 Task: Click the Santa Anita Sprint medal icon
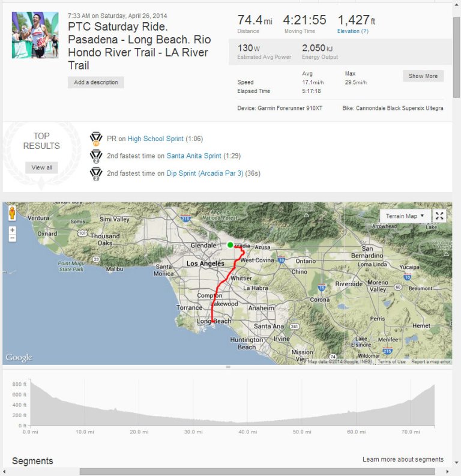(96, 156)
